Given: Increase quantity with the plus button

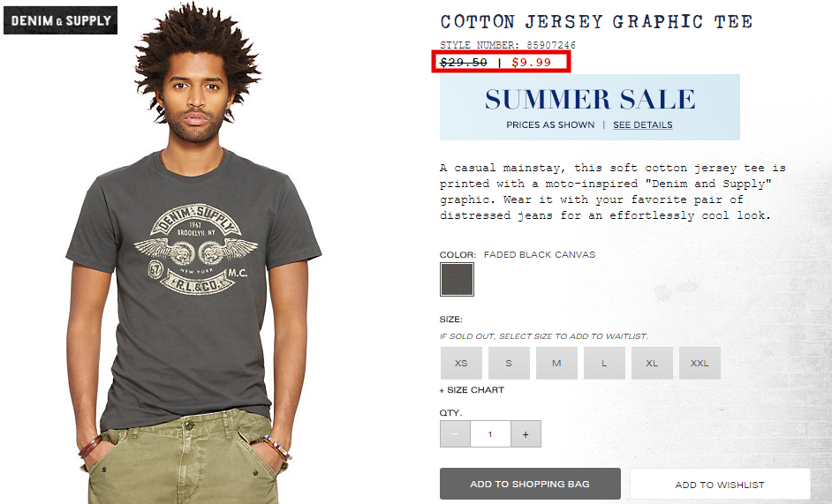Looking at the screenshot, I should [x=526, y=434].
